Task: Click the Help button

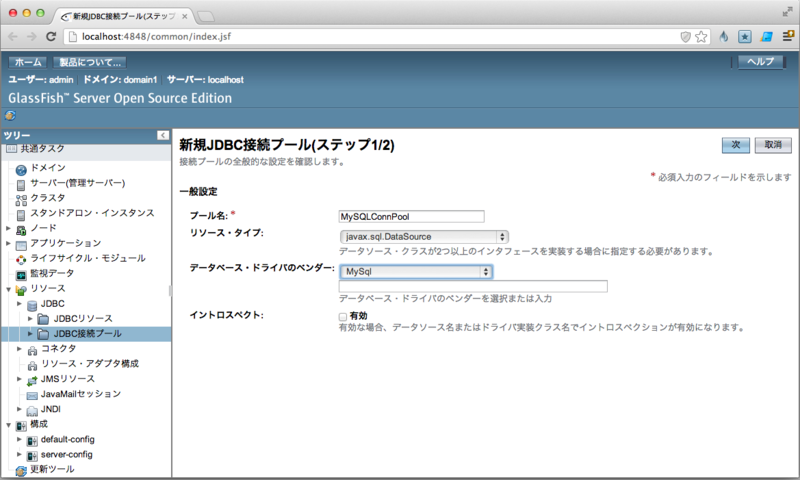Action: point(761,62)
